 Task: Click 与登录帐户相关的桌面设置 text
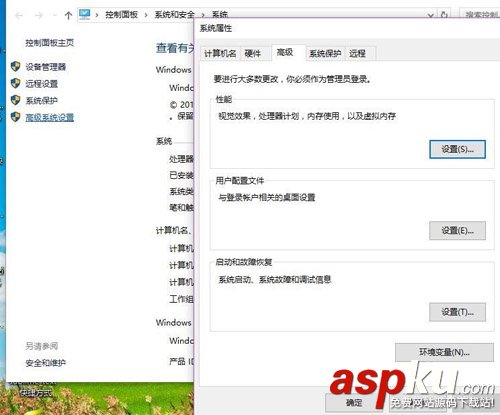coord(267,197)
